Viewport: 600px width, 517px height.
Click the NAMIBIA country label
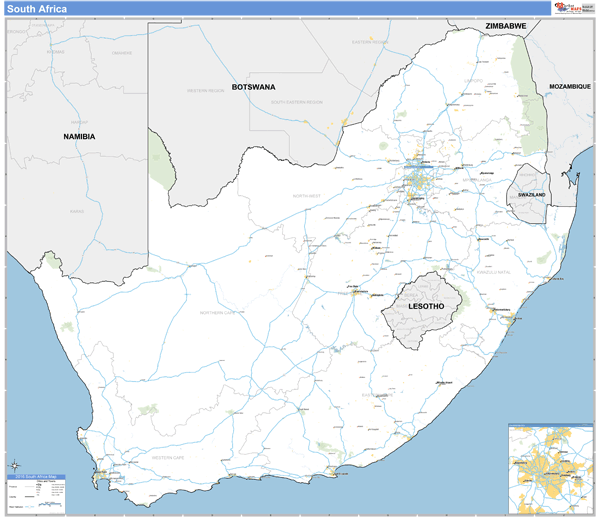coord(79,137)
